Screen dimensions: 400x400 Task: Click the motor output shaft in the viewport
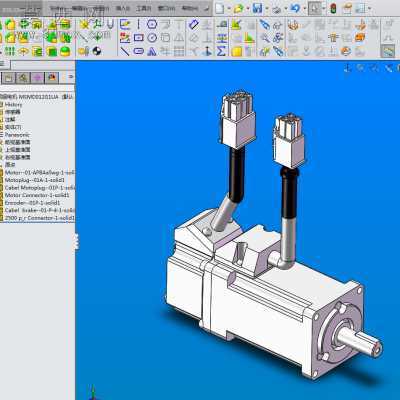(x=360, y=343)
